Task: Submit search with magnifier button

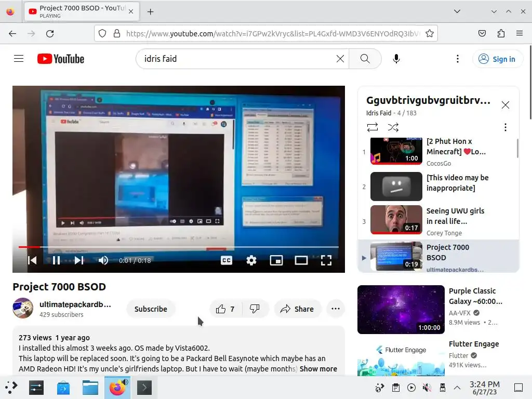Action: tap(365, 59)
